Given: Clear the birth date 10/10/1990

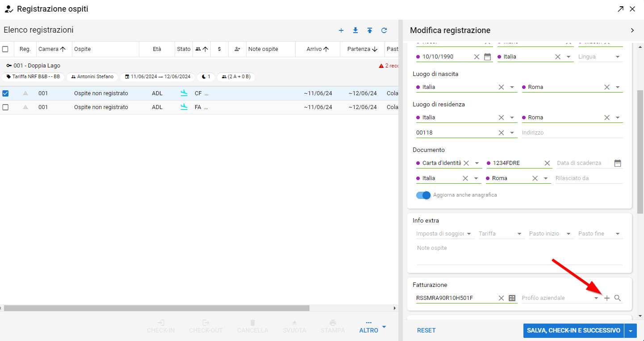Looking at the screenshot, I should (477, 57).
